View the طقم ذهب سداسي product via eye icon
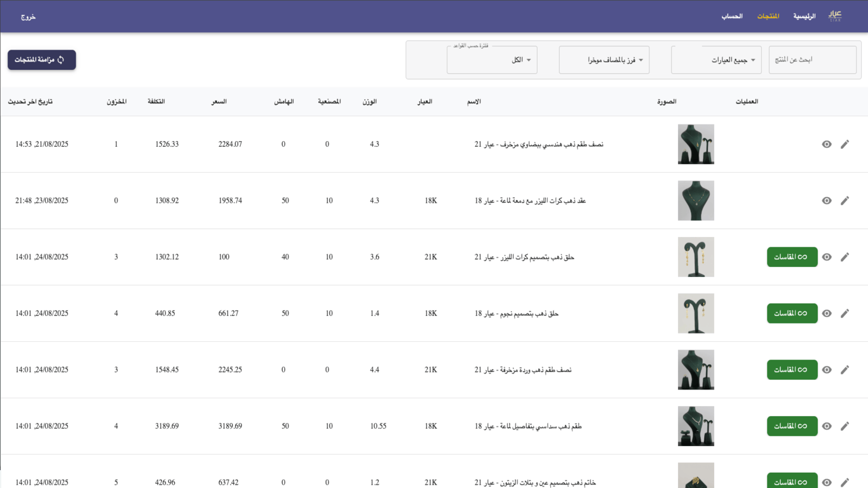The width and height of the screenshot is (868, 488). pos(827,426)
